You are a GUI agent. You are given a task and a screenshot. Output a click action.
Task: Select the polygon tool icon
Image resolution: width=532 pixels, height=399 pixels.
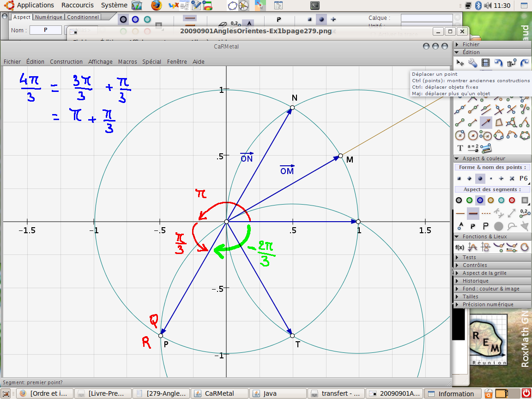499,122
